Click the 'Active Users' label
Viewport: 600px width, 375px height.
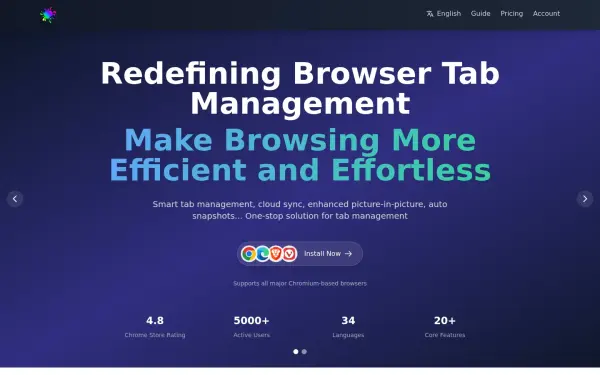click(251, 335)
